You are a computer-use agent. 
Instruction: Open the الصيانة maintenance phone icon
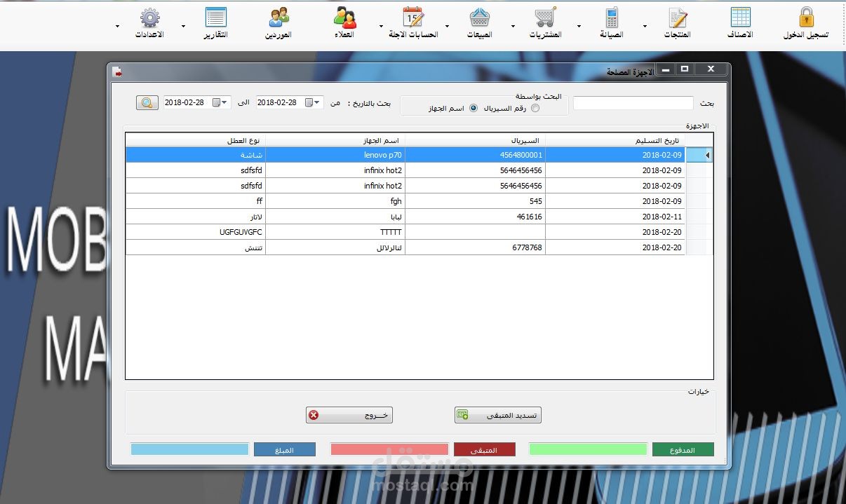[x=612, y=17]
